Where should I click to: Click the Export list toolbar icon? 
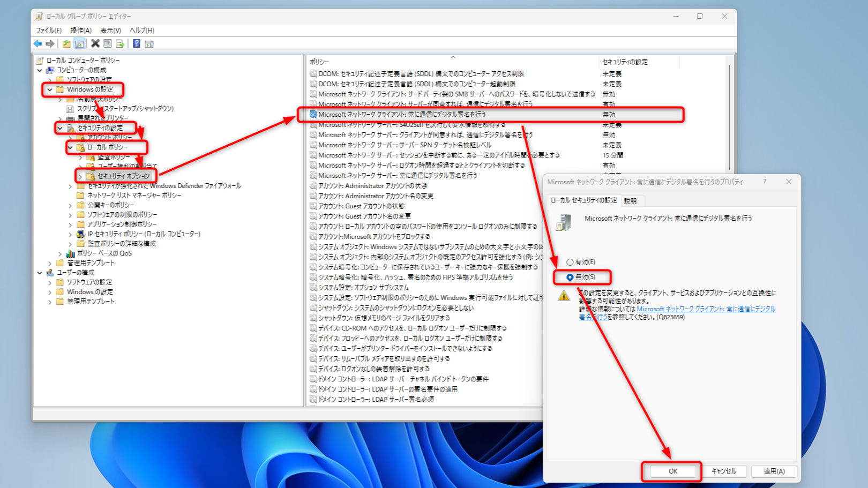[120, 44]
